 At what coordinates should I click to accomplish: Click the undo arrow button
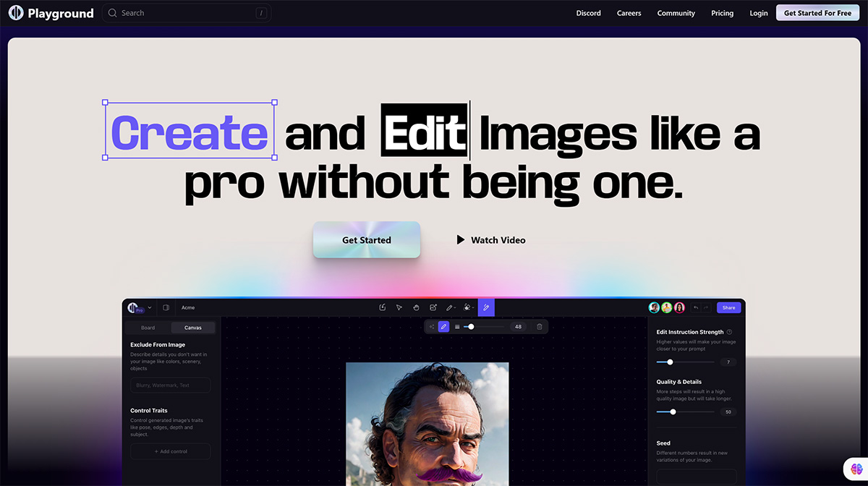click(696, 307)
